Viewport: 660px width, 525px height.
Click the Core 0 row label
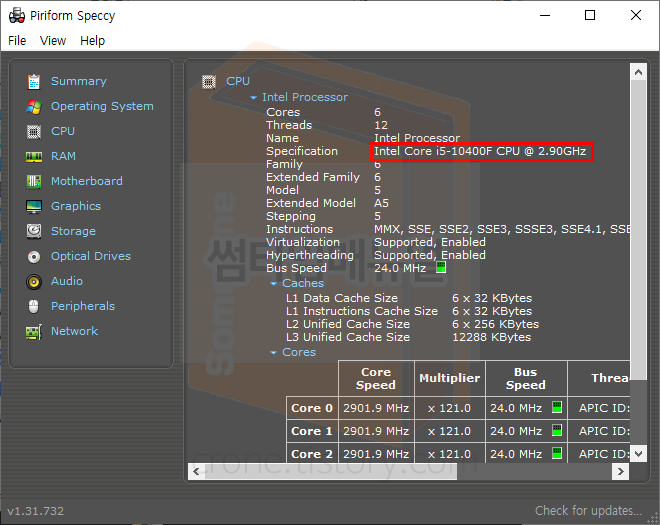[312, 408]
